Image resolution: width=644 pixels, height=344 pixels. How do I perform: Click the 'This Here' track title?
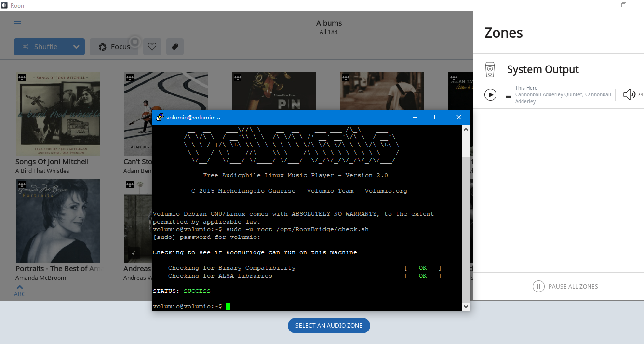click(526, 88)
